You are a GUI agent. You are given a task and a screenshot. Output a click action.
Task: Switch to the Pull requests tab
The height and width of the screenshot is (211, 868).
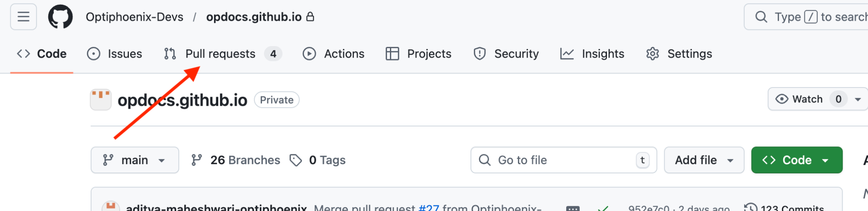pos(220,54)
